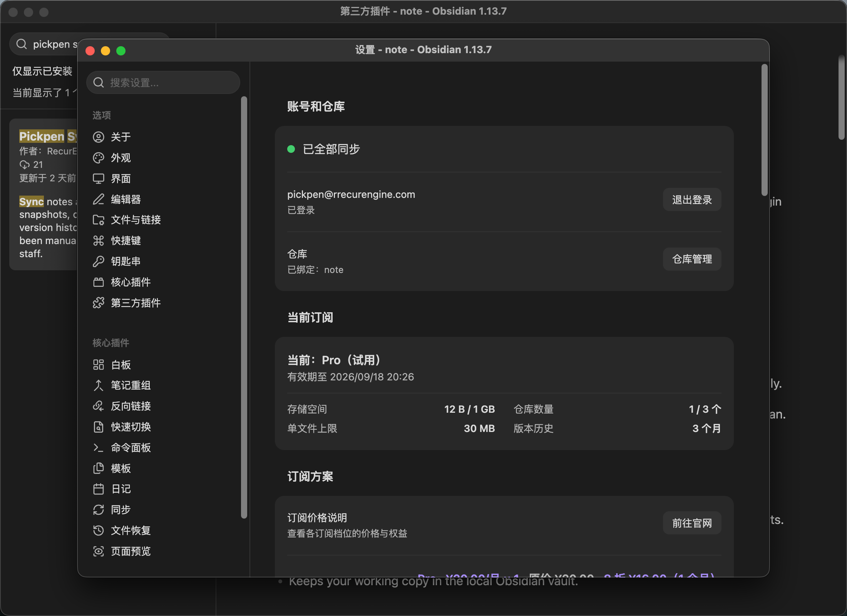Click the 笔记重组 merge icon
Viewport: 847px width, 616px height.
pyautogui.click(x=99, y=385)
